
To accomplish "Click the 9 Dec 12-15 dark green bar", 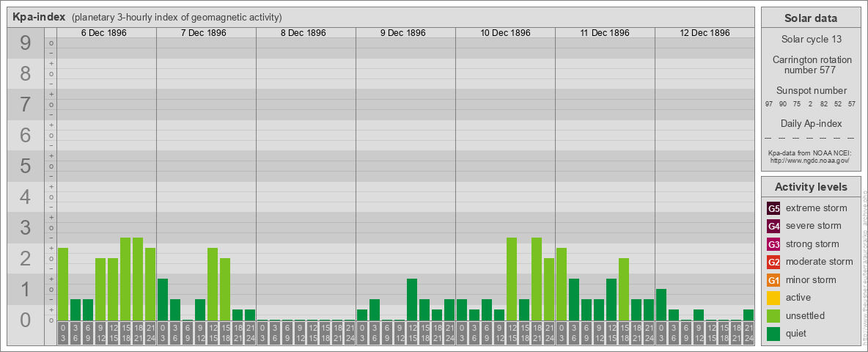I will pos(412,299).
